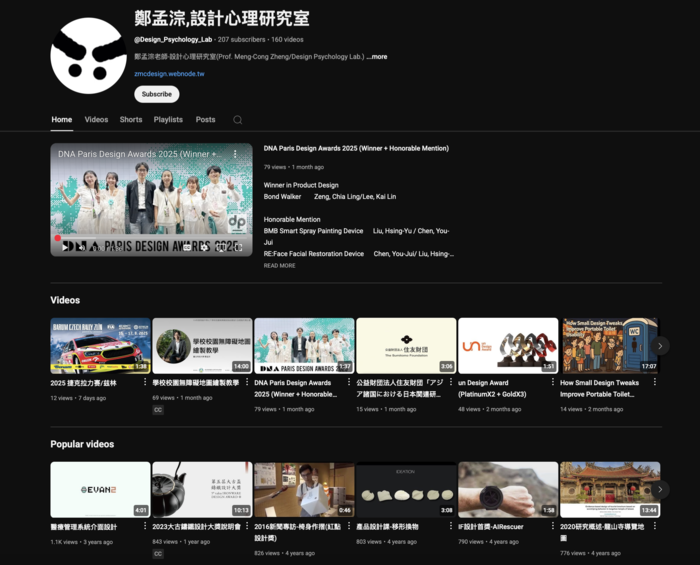Open the EVANS 醫療管理系統 thumbnail
The width and height of the screenshot is (700, 565).
pos(100,490)
